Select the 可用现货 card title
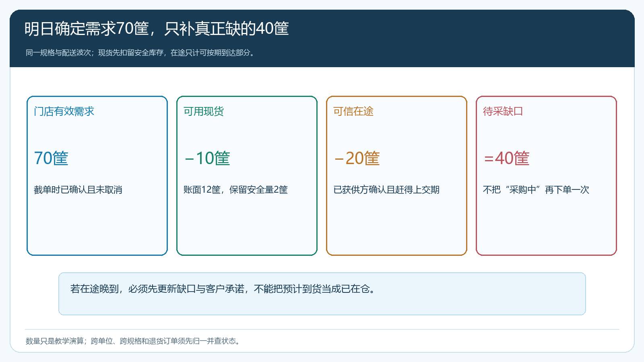 pyautogui.click(x=204, y=111)
